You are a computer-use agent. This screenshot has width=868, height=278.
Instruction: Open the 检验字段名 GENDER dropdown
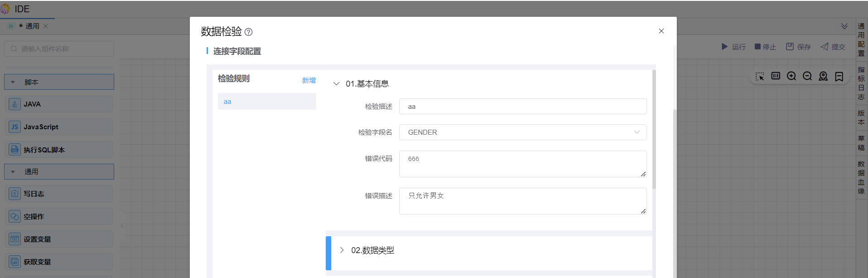522,132
